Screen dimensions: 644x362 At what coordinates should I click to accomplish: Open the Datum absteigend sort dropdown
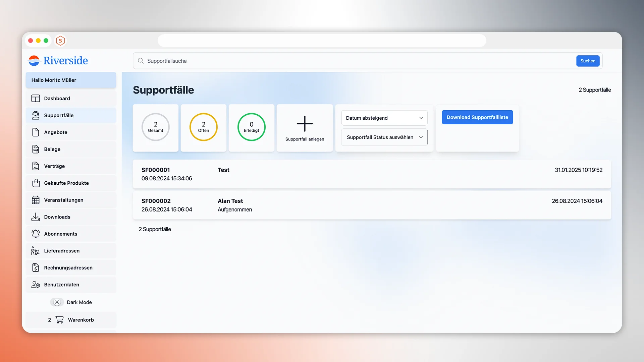pyautogui.click(x=384, y=118)
